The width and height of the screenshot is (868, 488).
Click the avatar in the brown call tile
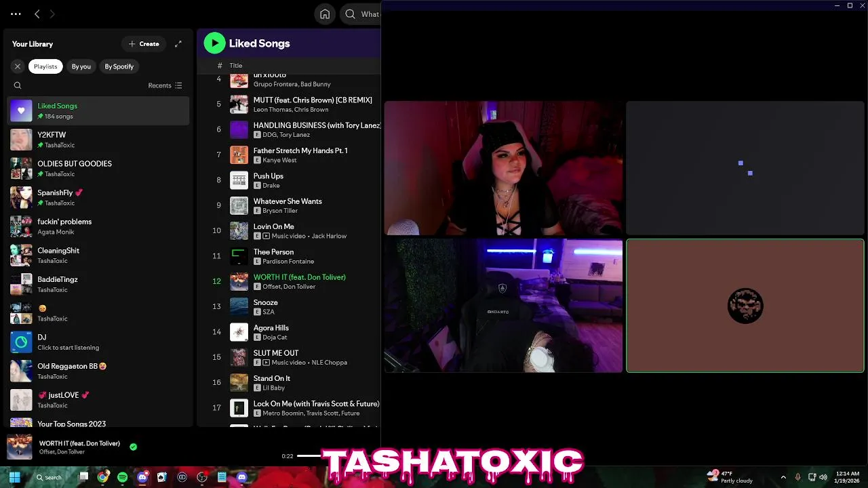click(x=745, y=306)
